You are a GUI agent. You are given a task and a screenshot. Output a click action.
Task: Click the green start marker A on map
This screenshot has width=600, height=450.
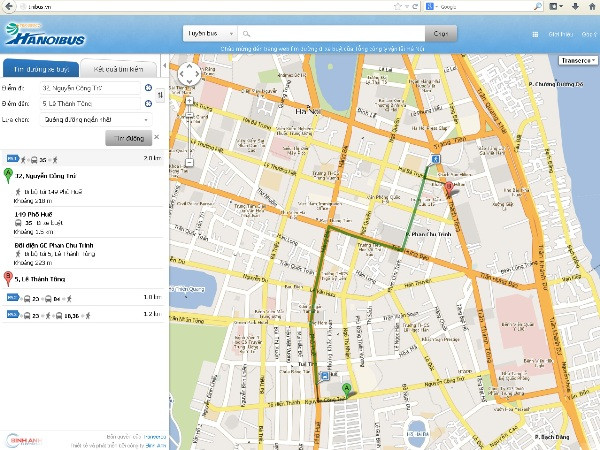pos(346,388)
